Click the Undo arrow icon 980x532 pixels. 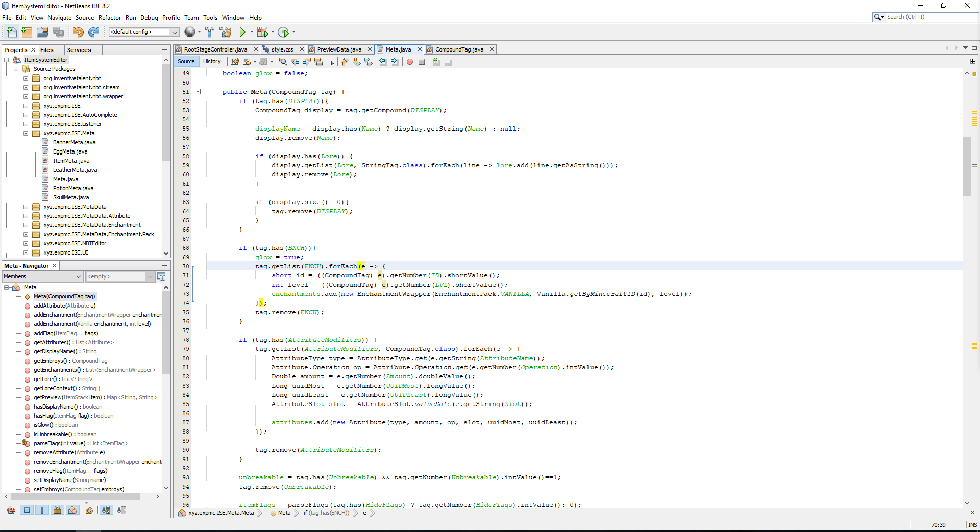(x=78, y=32)
